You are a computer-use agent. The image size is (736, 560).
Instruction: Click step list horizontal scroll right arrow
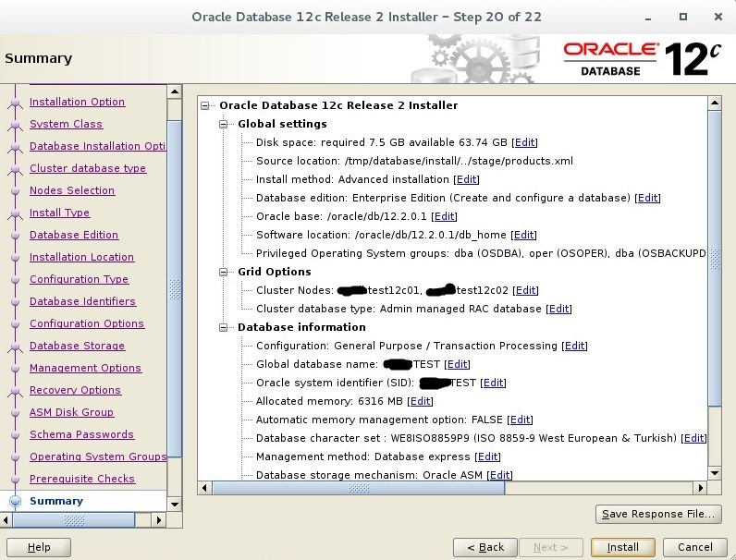159,520
